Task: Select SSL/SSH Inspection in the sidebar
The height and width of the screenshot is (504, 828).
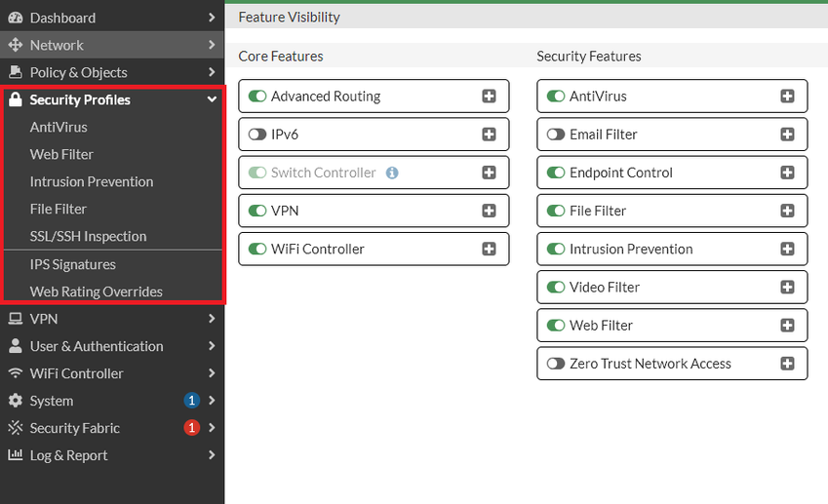Action: point(88,236)
